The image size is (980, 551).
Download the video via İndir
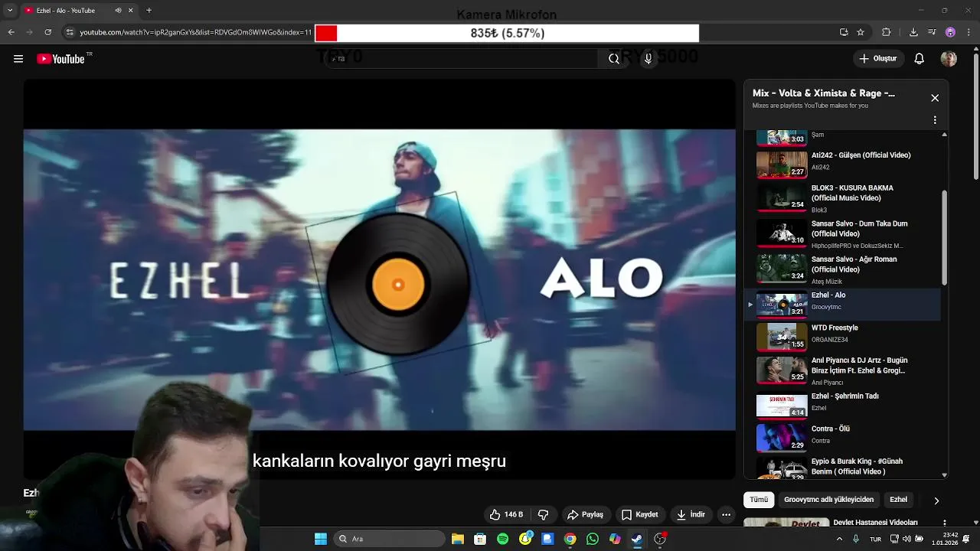tap(691, 515)
